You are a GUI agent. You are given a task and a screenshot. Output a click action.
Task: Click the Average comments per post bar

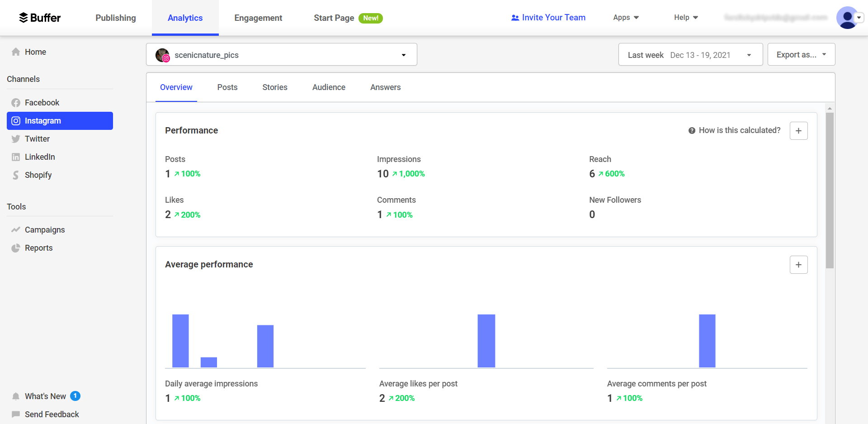point(707,341)
